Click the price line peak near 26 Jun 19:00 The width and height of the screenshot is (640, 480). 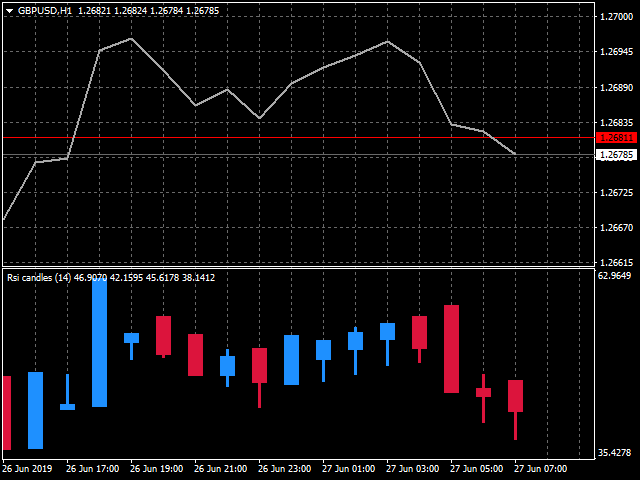(131, 39)
